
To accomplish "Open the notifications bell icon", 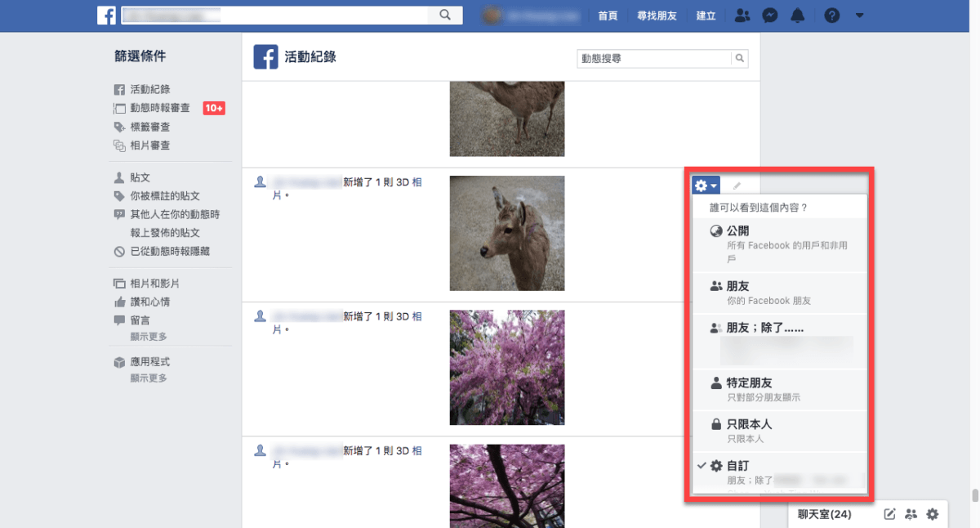I will tap(797, 16).
